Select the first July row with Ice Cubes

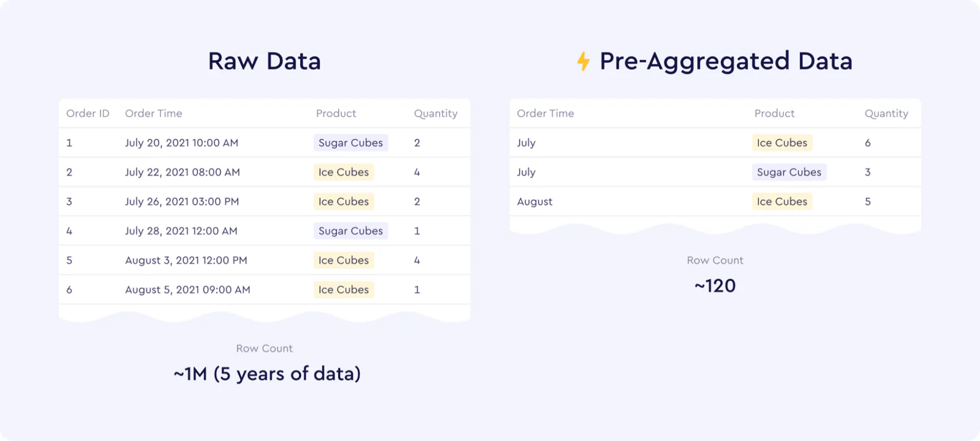[715, 143]
